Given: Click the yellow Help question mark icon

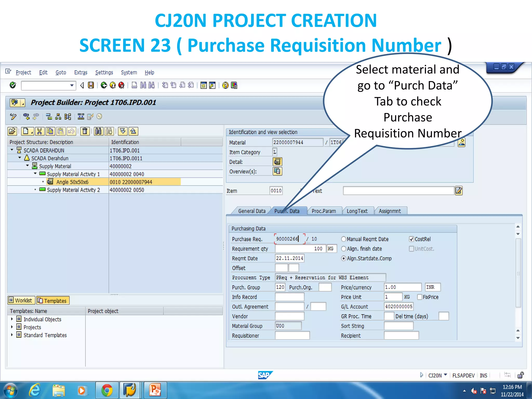Looking at the screenshot, I should coord(225,85).
